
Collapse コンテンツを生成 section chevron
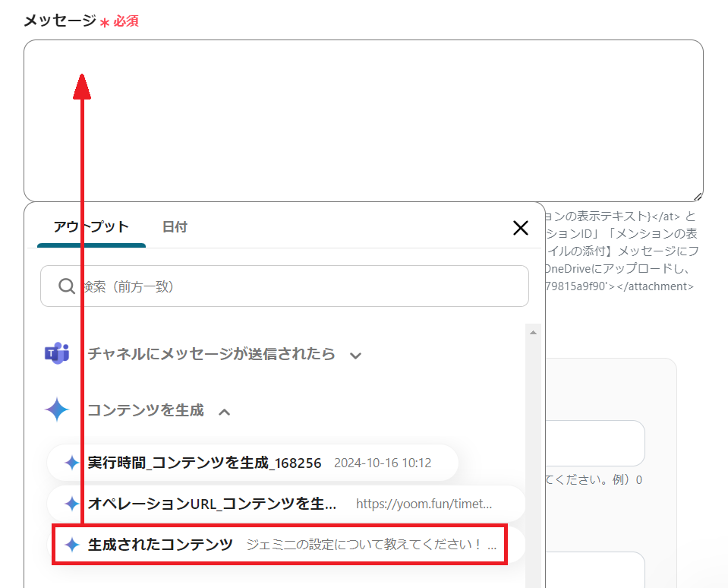tap(224, 412)
